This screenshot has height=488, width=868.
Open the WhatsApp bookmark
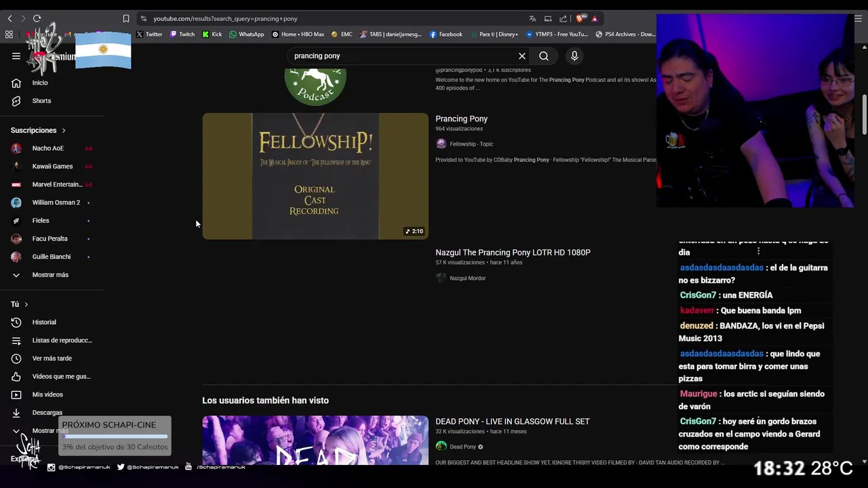coord(247,34)
